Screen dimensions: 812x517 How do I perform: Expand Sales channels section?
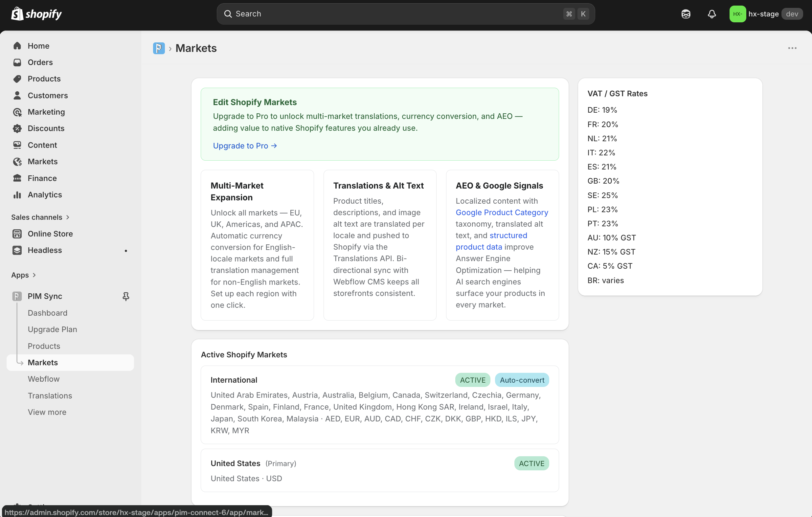tap(40, 217)
